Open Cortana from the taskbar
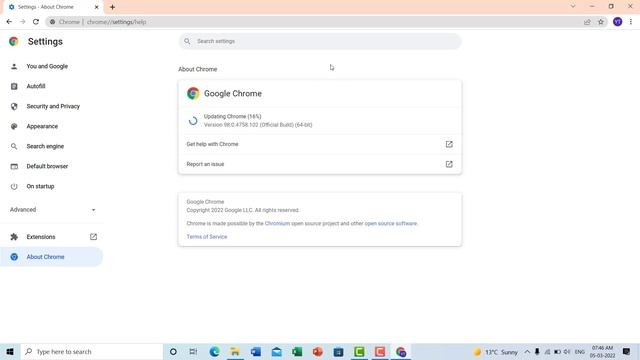 tap(173, 351)
